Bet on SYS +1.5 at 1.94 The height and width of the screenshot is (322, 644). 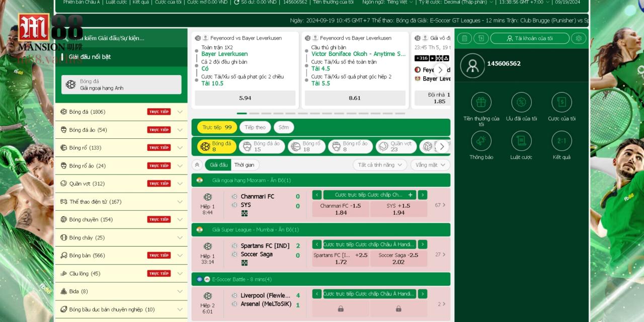(x=398, y=209)
